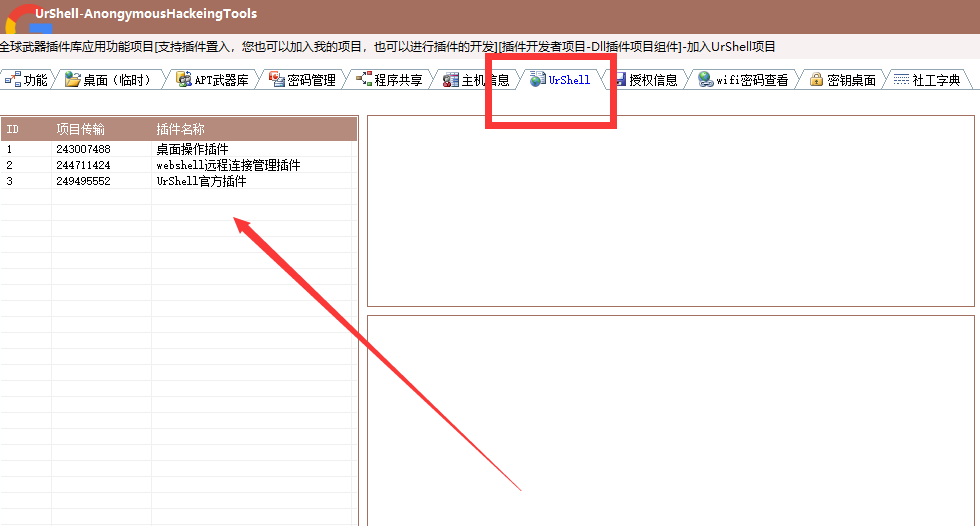
Task: Select the webshell远程连接管理插件 row
Action: tap(179, 165)
